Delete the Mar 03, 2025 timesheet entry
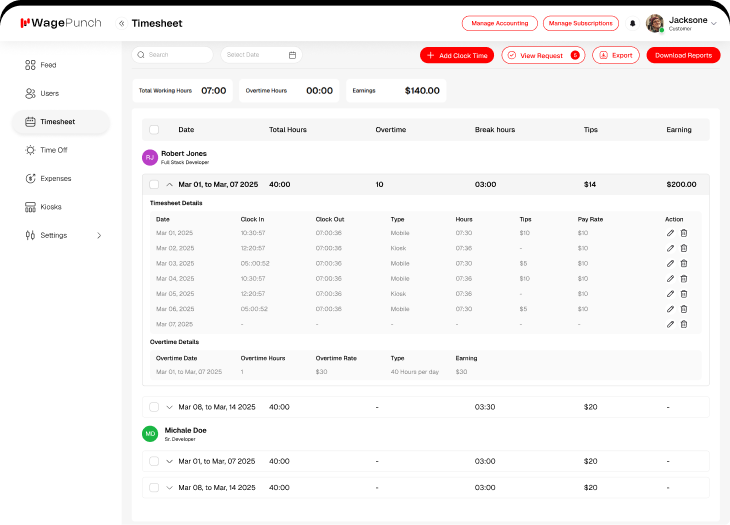Image resolution: width=730 pixels, height=525 pixels. (x=684, y=264)
